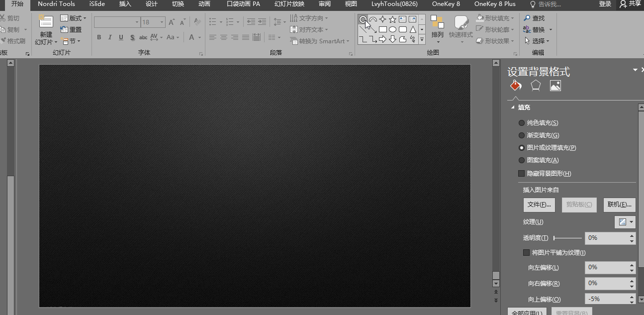Select the right arrow shape
Screen dimensions: 644x315
[383, 39]
